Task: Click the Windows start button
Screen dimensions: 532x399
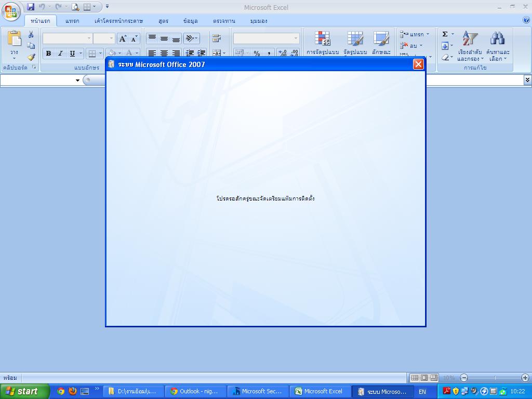Action: tap(24, 392)
